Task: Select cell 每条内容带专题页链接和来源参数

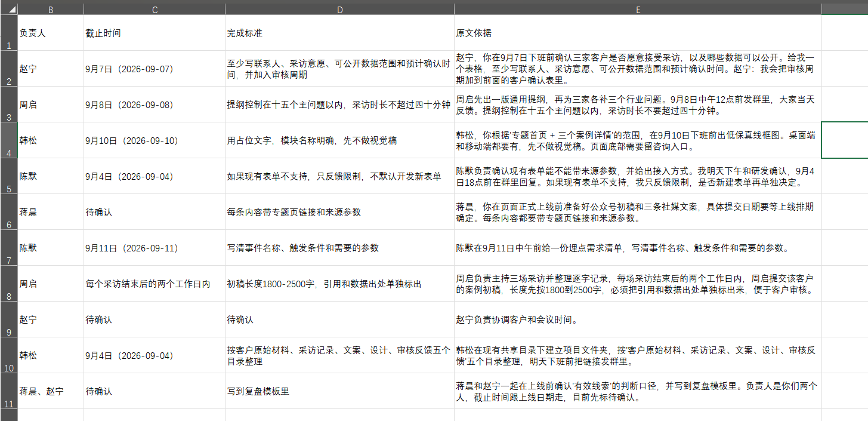Action: (339, 212)
